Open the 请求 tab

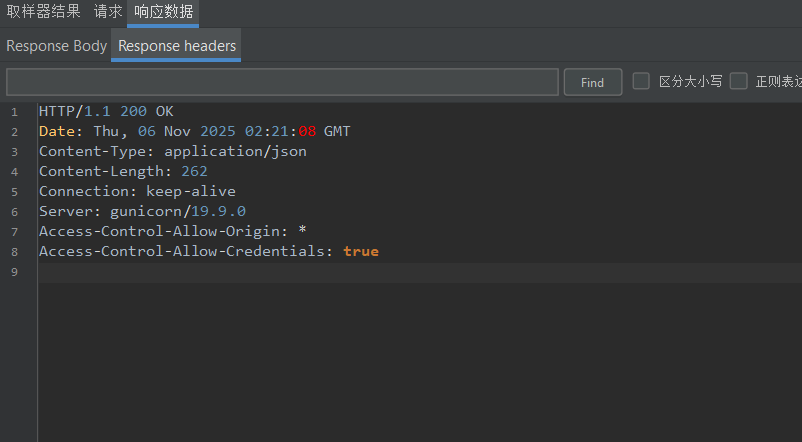(108, 12)
